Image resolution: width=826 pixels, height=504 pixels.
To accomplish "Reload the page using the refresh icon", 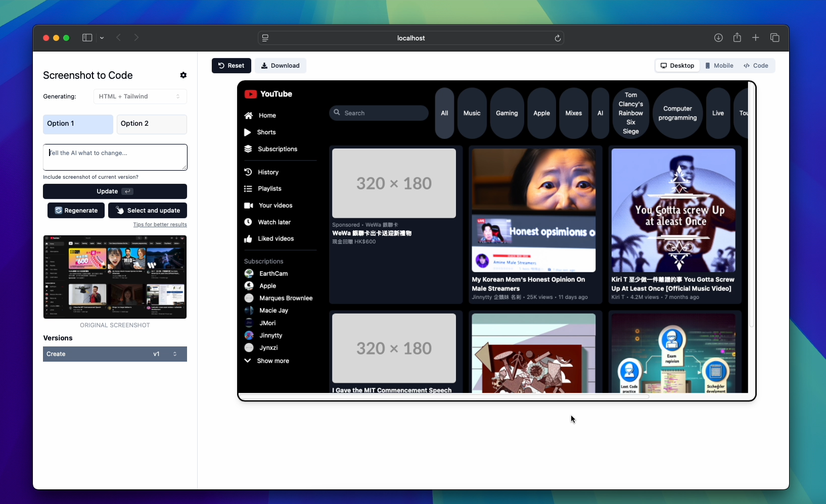I will (558, 38).
